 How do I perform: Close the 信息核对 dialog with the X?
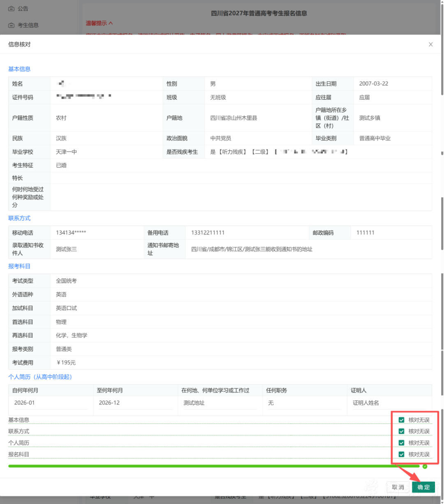pyautogui.click(x=430, y=44)
